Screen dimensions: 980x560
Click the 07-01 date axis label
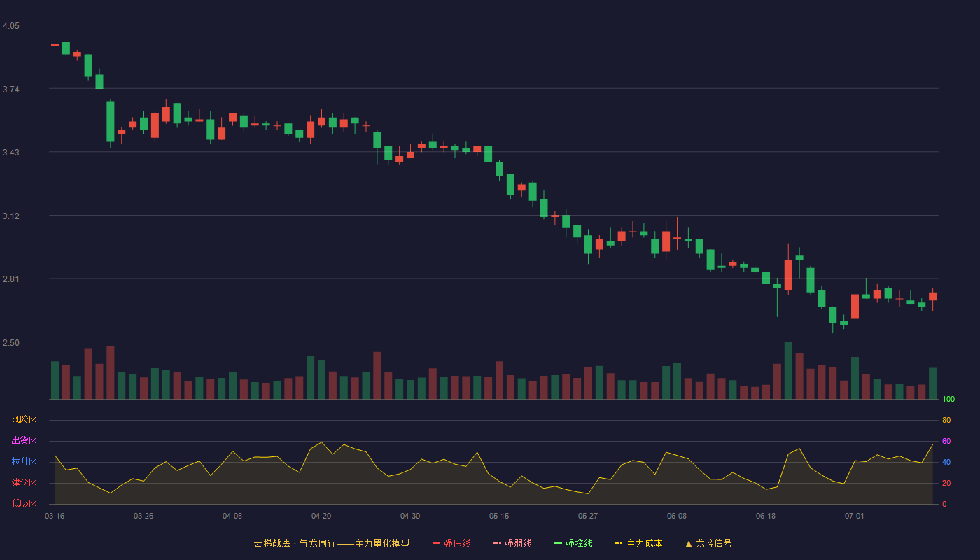click(855, 516)
